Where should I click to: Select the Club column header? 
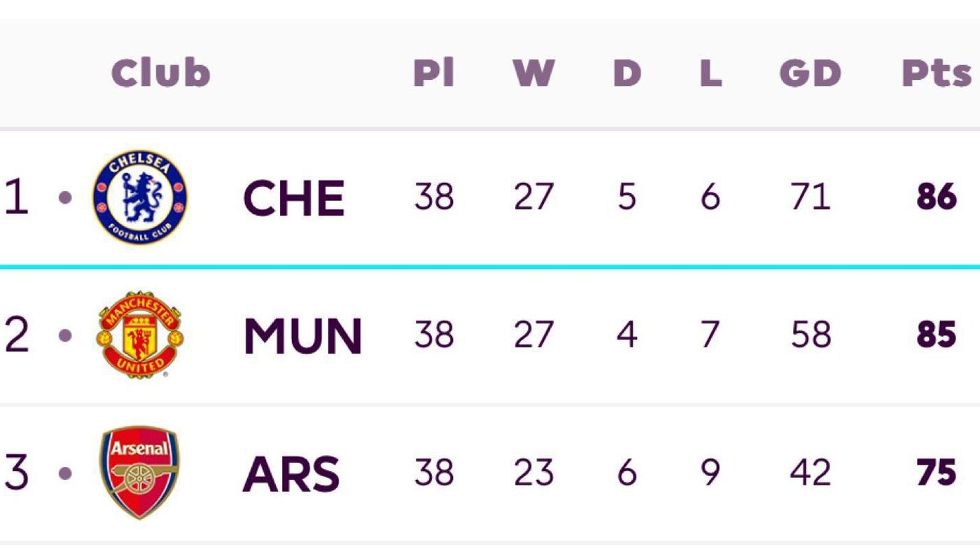point(160,73)
